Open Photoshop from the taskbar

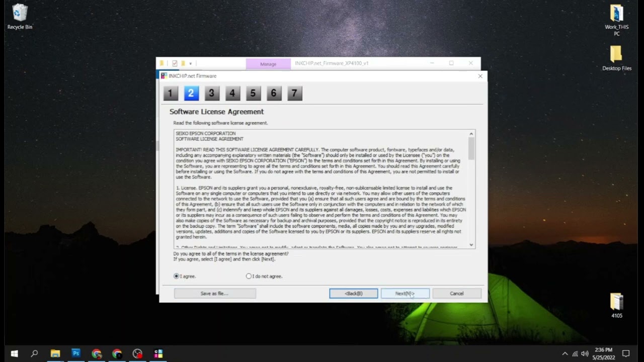(x=76, y=353)
